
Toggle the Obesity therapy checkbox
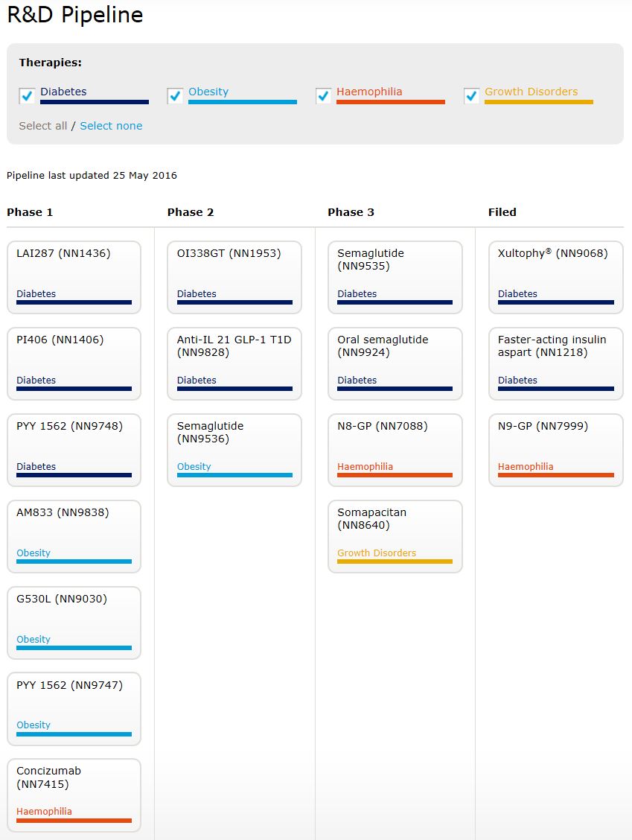click(x=175, y=96)
